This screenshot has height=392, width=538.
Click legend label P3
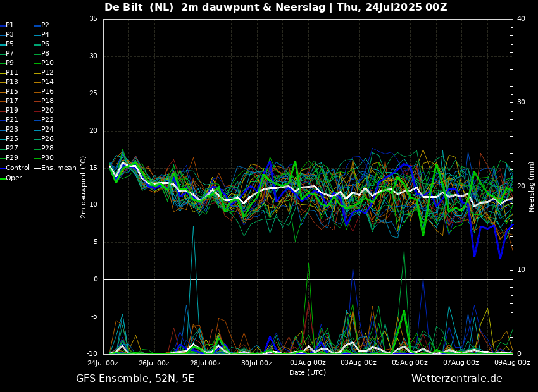(9, 34)
